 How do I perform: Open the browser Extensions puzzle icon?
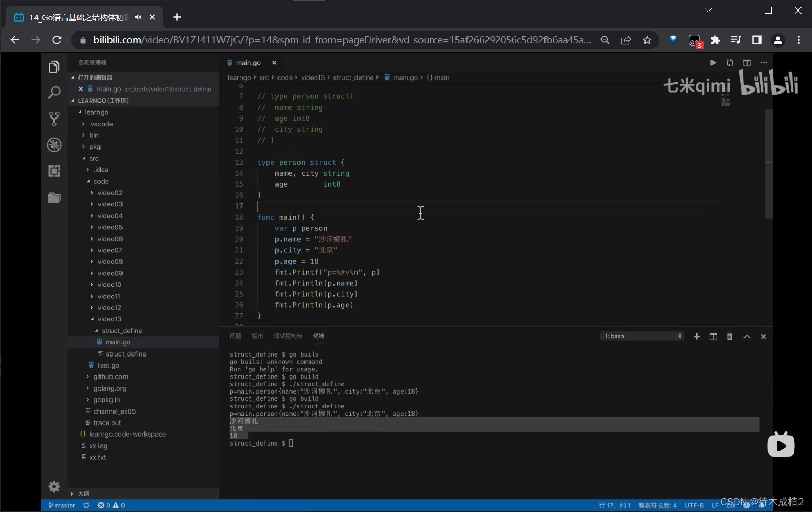[715, 40]
